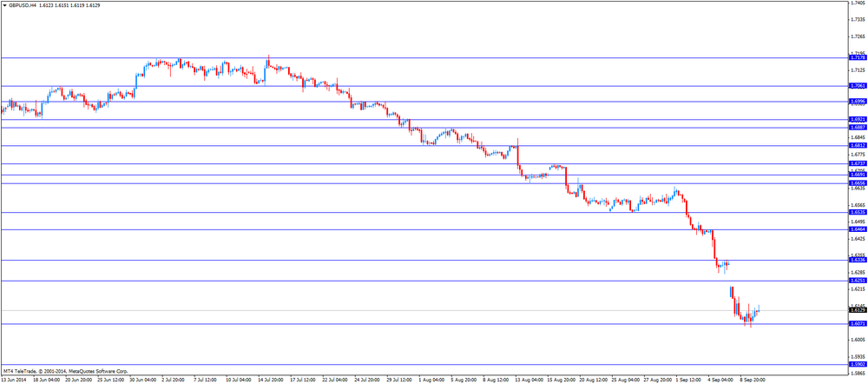Image resolution: width=868 pixels, height=384 pixels.
Task: Click the GBPUSD,H4 chart title
Action: (x=23, y=4)
